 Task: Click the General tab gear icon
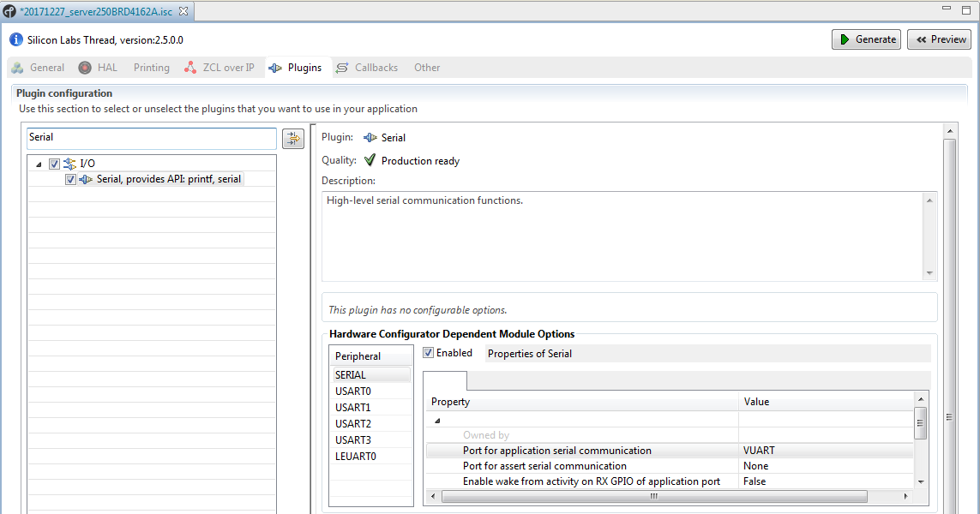[x=17, y=68]
